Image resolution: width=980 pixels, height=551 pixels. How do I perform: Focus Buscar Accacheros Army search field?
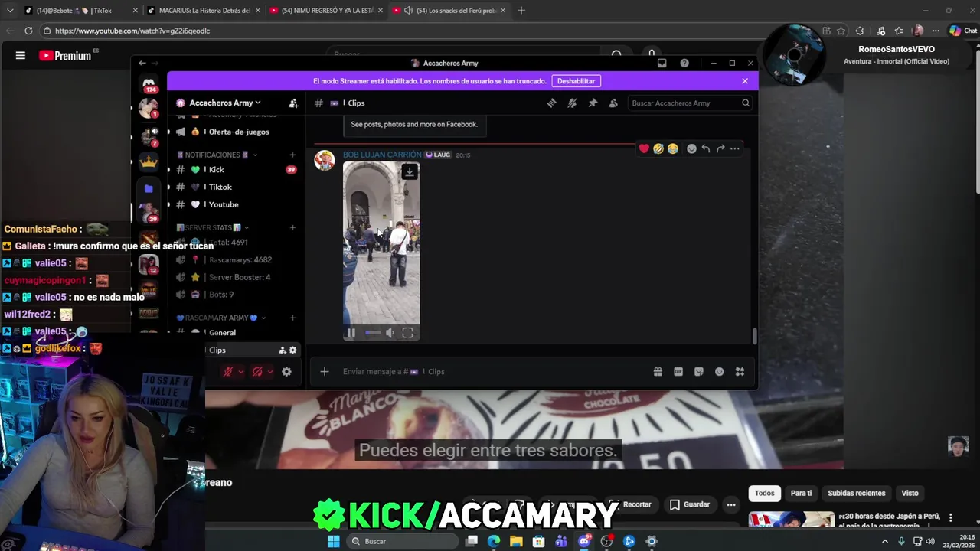coord(691,103)
